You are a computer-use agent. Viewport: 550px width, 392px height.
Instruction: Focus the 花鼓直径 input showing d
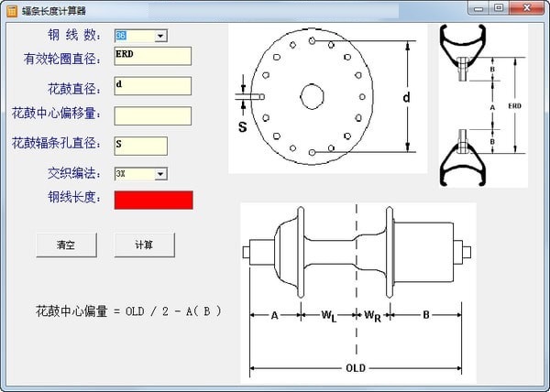click(x=152, y=86)
